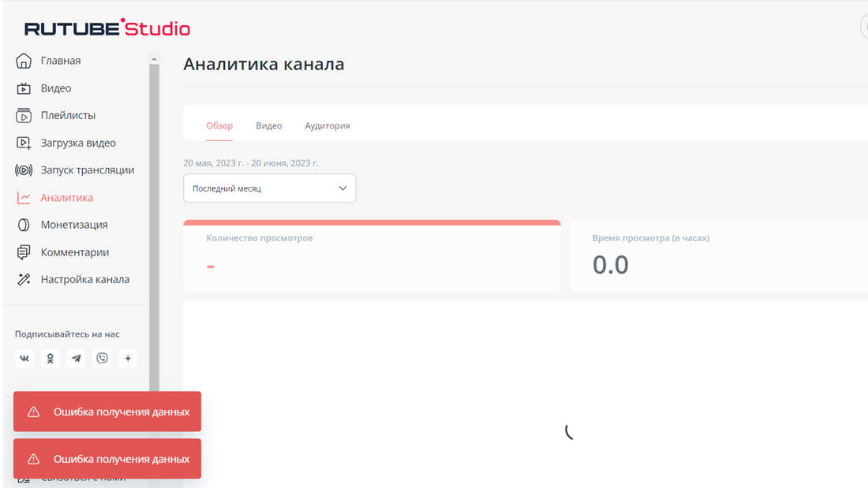Click the Настройка канала wand icon
868x488 pixels.
(x=24, y=279)
